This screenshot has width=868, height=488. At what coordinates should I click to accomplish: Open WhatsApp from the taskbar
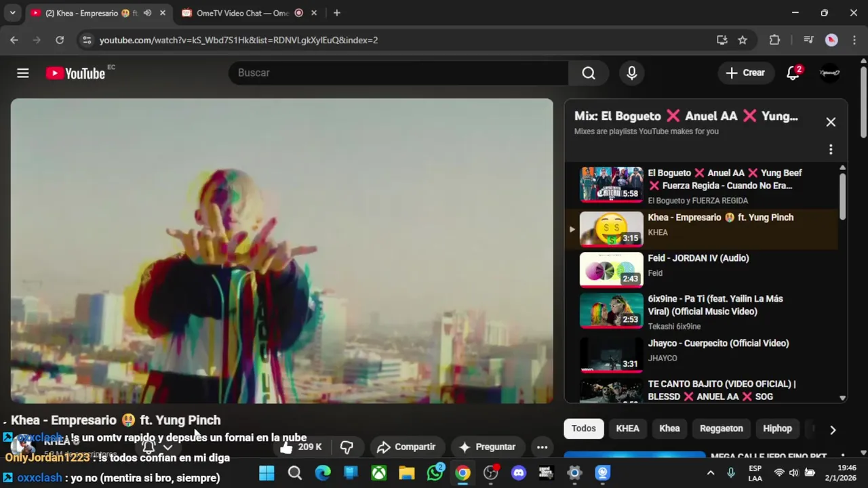click(x=435, y=473)
